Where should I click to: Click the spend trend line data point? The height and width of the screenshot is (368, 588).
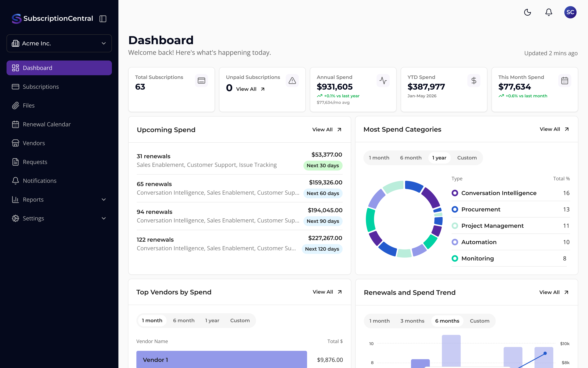545,353
